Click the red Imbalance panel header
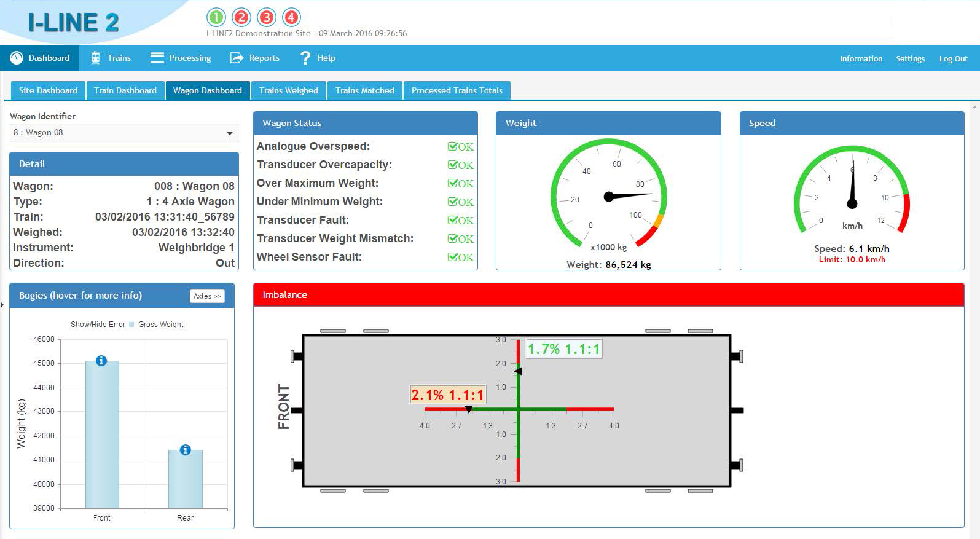This screenshot has height=539, width=980. [608, 295]
